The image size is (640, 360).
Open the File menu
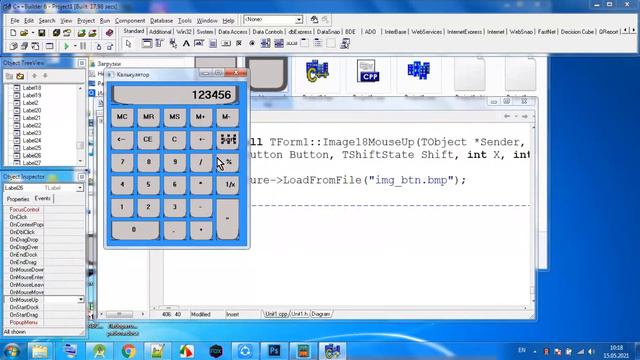15,20
